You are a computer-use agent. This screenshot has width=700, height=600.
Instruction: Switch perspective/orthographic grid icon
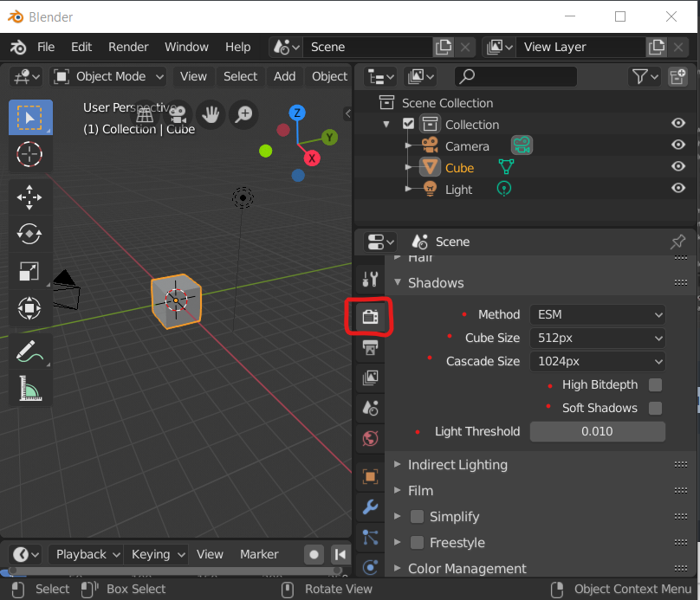tap(145, 114)
